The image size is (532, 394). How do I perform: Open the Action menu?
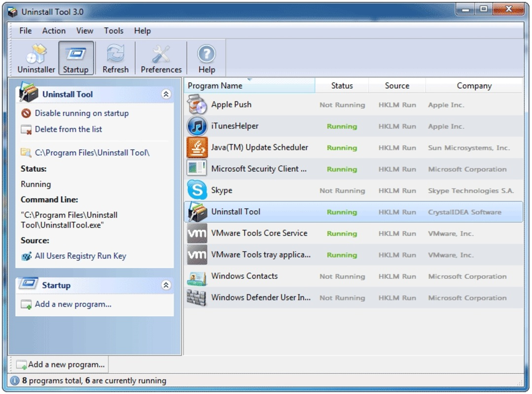(53, 31)
